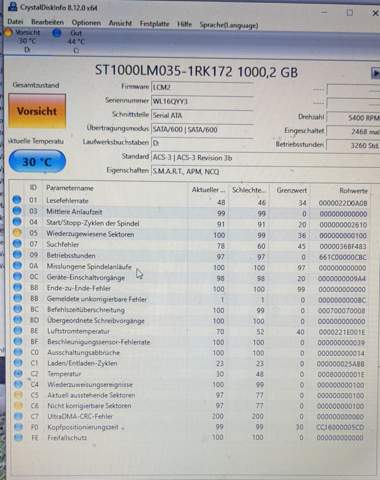Viewport: 380px width, 480px height.
Task: Select the Lesefehlerrate parameter name
Action: pyautogui.click(x=67, y=201)
